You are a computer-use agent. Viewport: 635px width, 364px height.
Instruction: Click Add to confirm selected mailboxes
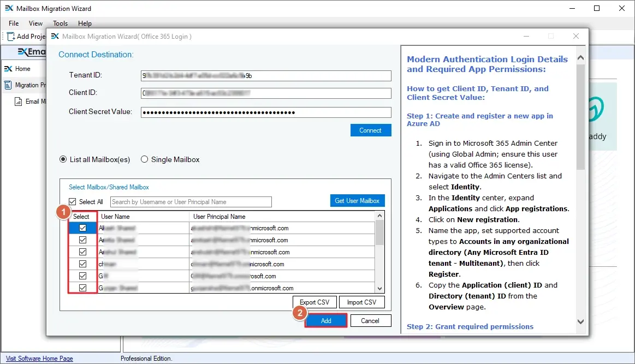click(325, 320)
